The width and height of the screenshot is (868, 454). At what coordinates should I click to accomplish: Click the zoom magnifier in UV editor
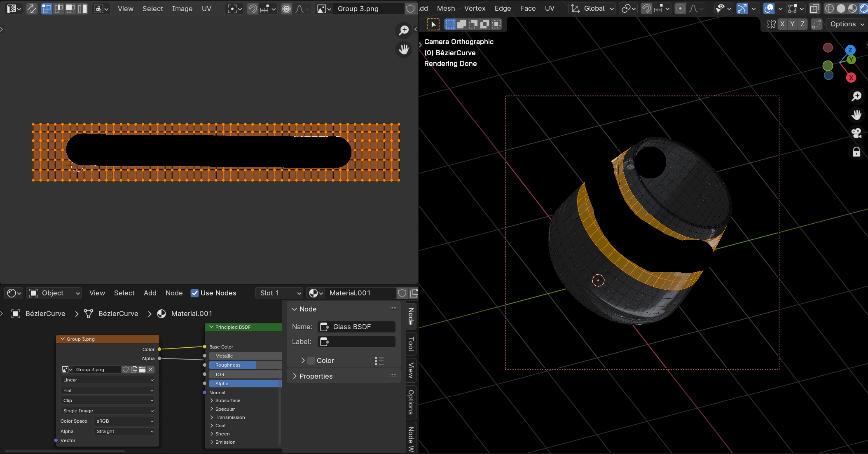tap(404, 30)
